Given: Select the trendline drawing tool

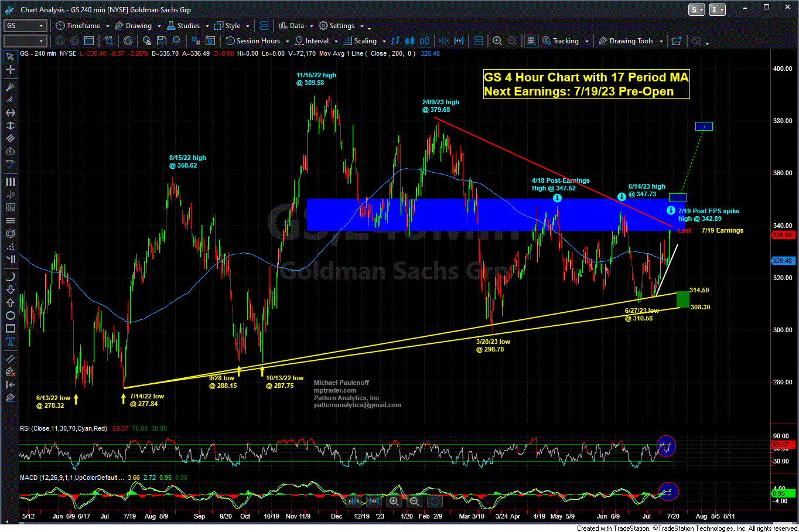Looking at the screenshot, I should pos(10,164).
